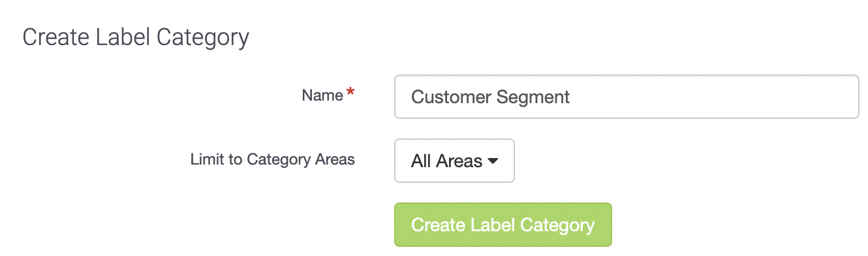Submit the form with Create Label Category

[x=503, y=225]
